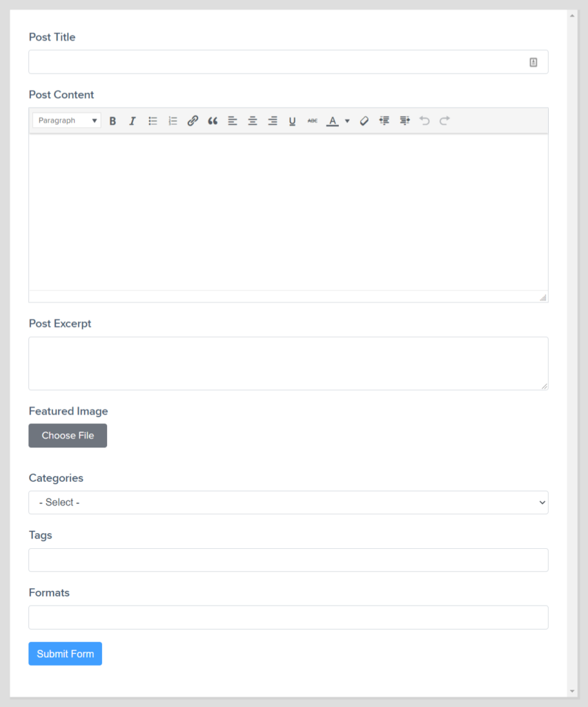
Task: Undo the last editor change
Action: (424, 121)
